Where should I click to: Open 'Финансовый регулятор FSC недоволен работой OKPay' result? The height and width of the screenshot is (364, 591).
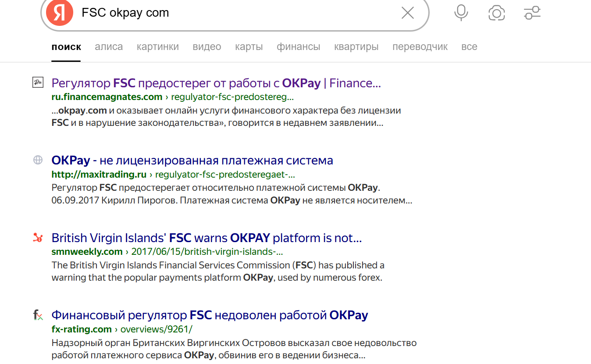[210, 315]
